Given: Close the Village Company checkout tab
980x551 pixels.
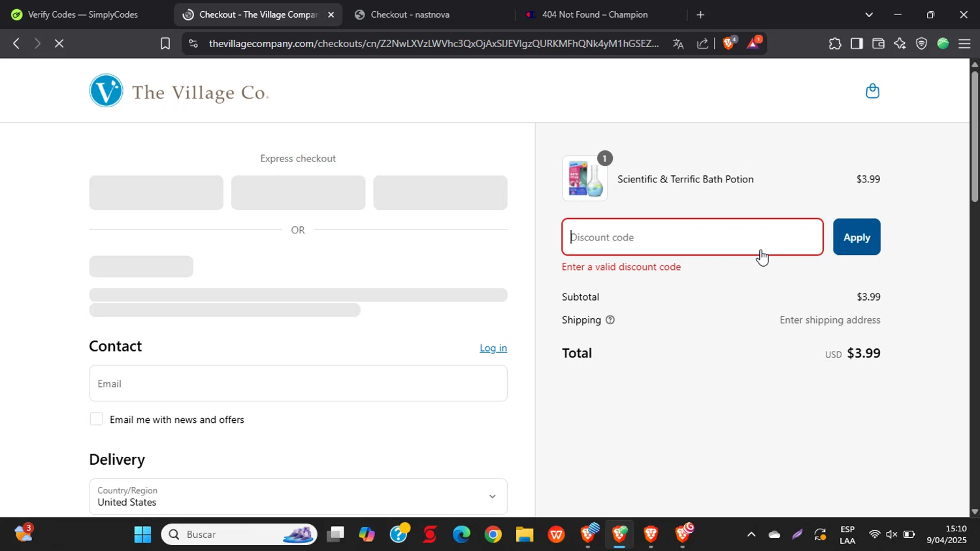Looking at the screenshot, I should point(331,14).
